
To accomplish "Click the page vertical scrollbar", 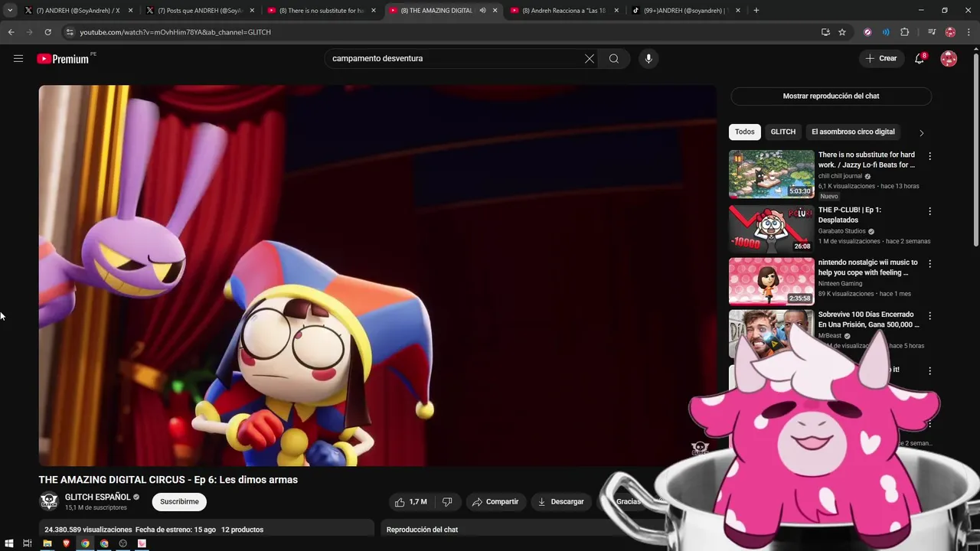I will (x=975, y=148).
